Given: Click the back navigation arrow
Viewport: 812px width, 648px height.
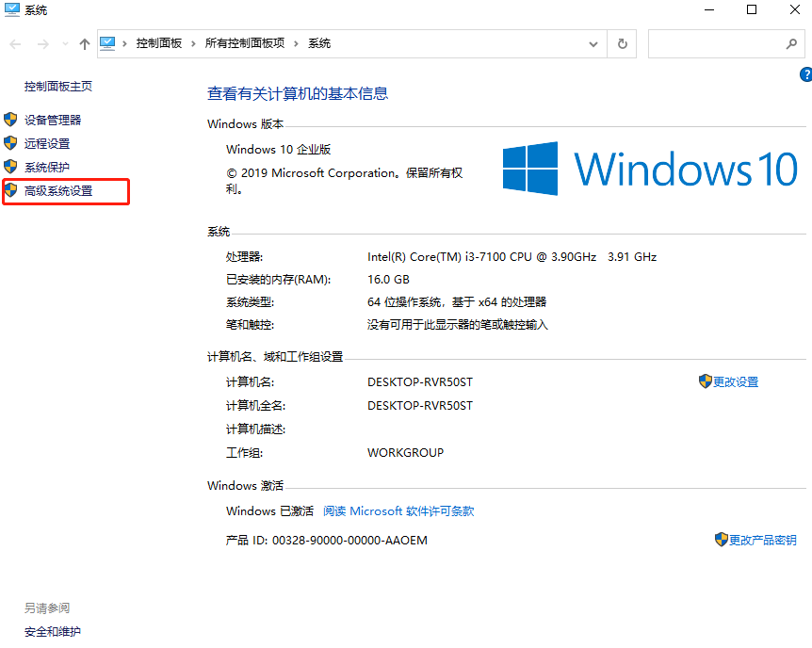Looking at the screenshot, I should pos(15,43).
